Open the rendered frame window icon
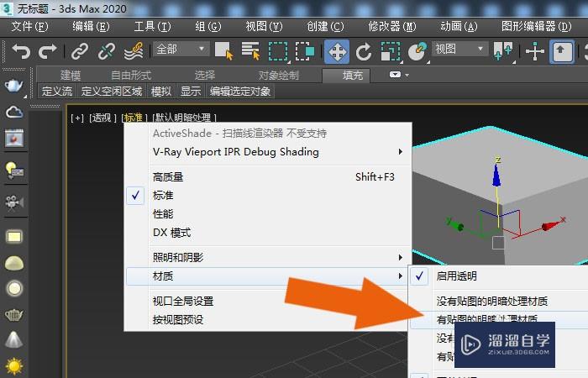The image size is (588, 378). coord(14,139)
